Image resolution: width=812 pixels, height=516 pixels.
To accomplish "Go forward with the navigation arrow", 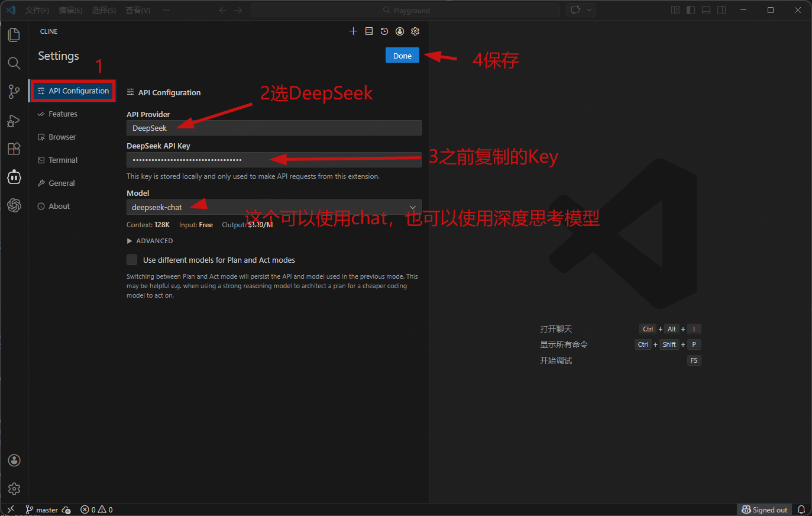I will [x=238, y=10].
